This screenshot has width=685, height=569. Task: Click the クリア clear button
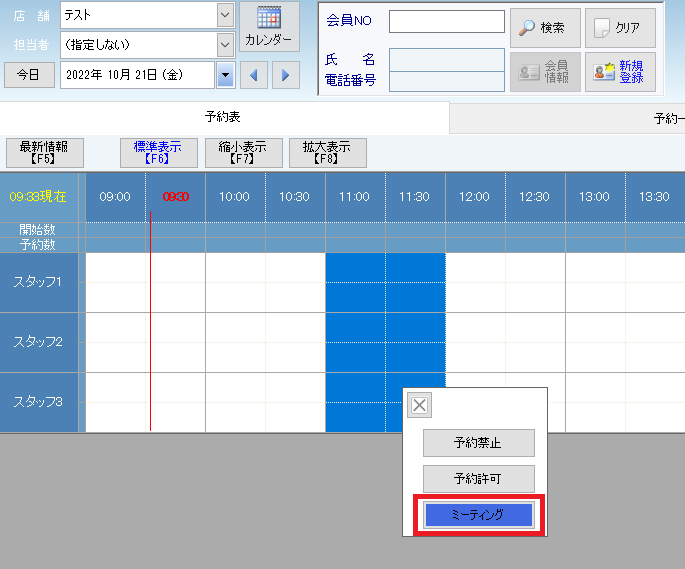coord(620,28)
